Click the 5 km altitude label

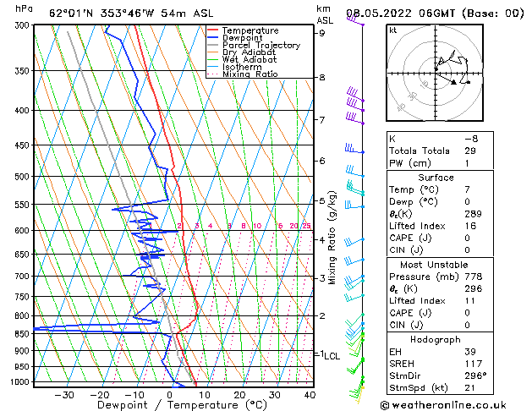(321, 200)
